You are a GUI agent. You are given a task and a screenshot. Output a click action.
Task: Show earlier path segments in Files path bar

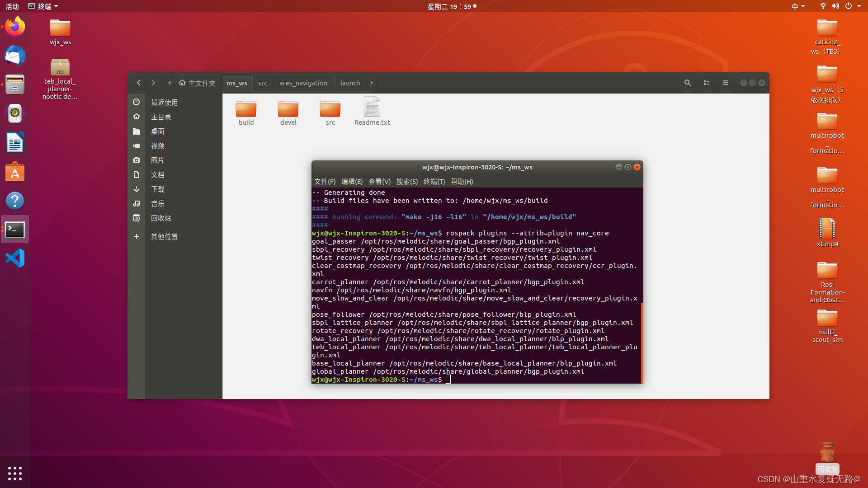point(169,83)
